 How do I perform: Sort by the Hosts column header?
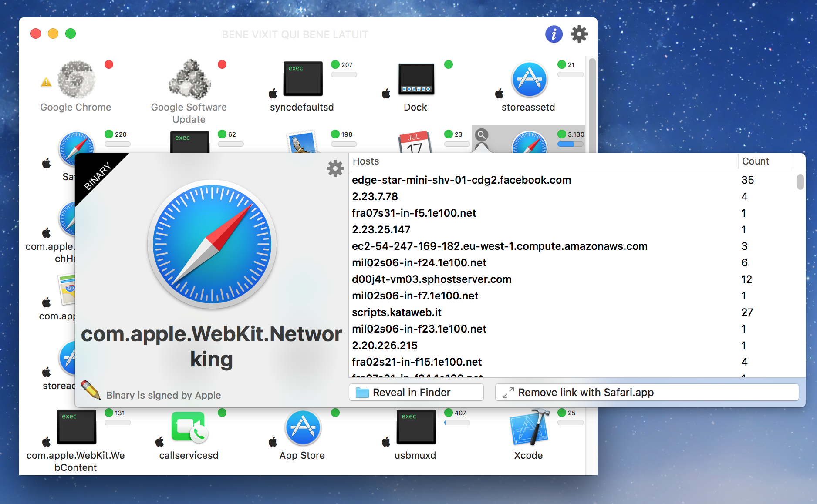(x=543, y=161)
